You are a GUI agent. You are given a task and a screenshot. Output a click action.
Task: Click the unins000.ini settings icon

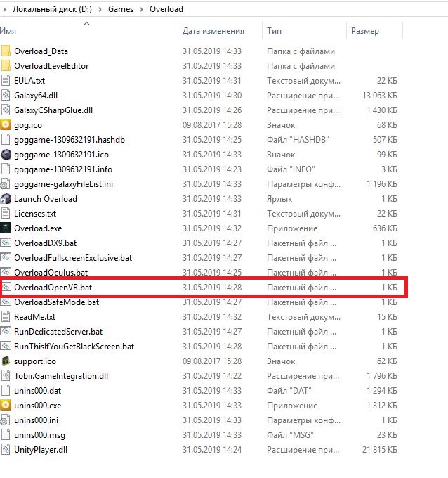(6, 420)
